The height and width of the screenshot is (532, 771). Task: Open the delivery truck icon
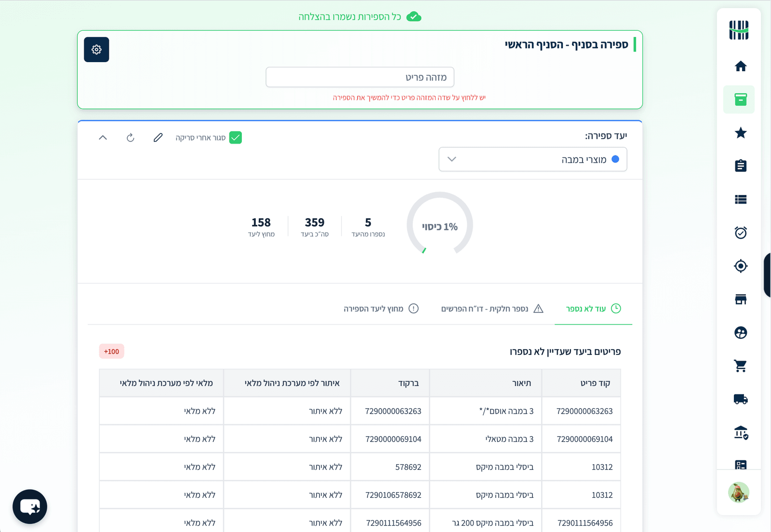(x=741, y=399)
